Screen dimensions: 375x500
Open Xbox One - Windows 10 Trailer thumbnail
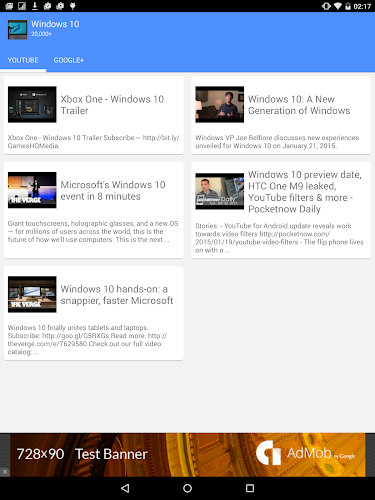point(32,104)
